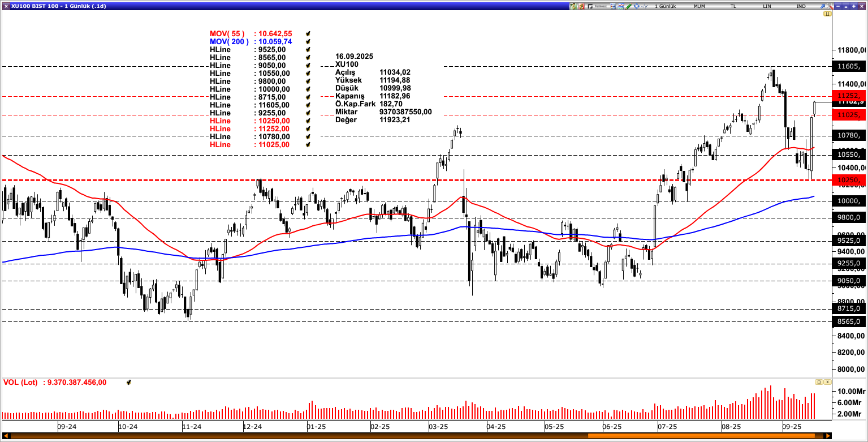The image size is (868, 442).
Task: Click the scrollbar left arrow at bottom
Action: [6, 436]
